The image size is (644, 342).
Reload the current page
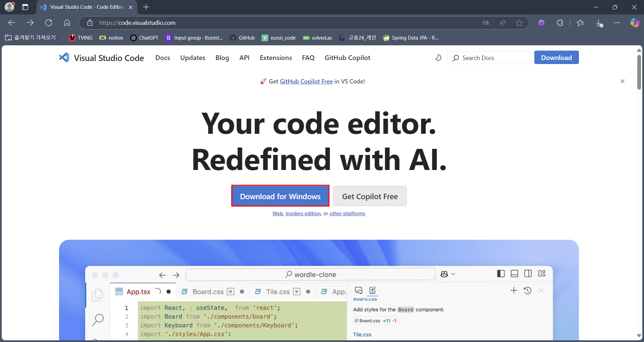tap(49, 23)
